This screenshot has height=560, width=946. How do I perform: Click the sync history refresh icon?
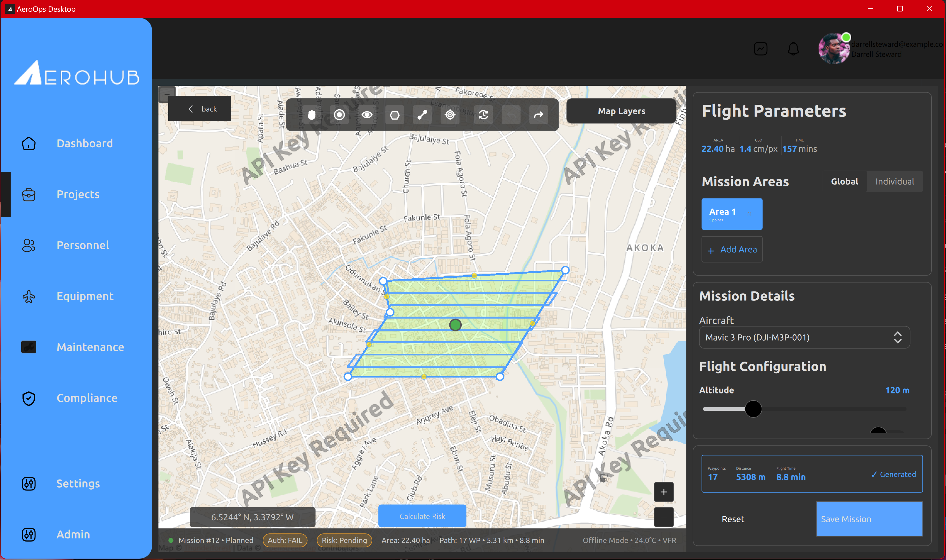[483, 115]
